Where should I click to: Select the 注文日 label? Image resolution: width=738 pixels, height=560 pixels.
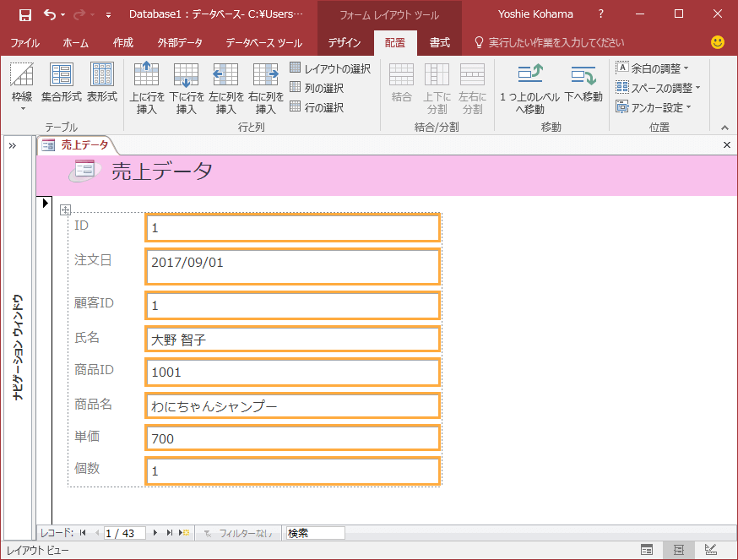(x=93, y=260)
